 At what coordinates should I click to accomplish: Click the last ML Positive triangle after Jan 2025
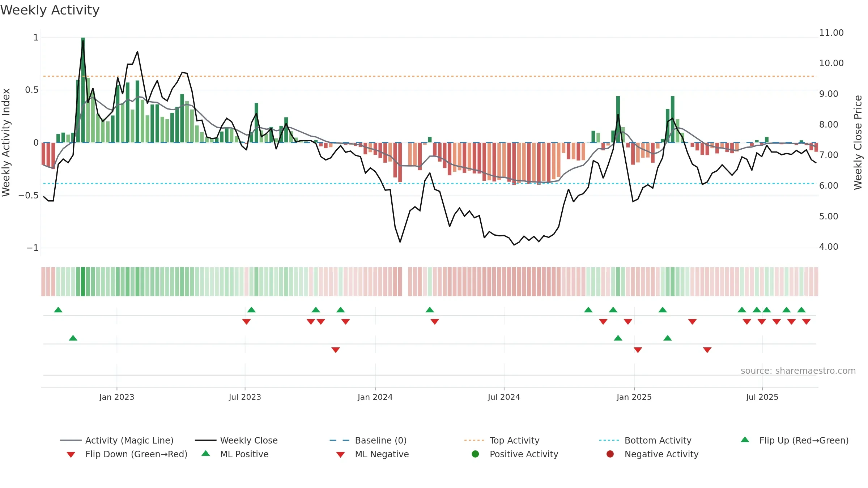point(668,338)
